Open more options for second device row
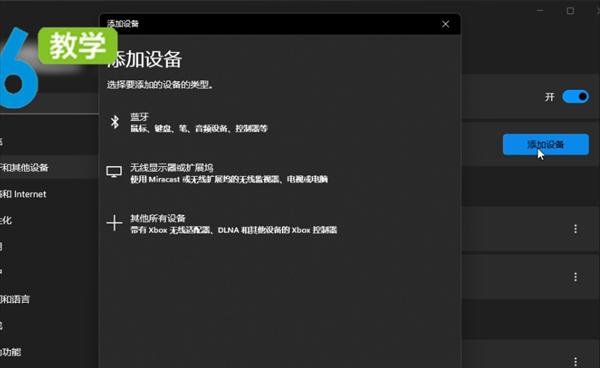Viewport: 600px width, 368px height. [576, 277]
